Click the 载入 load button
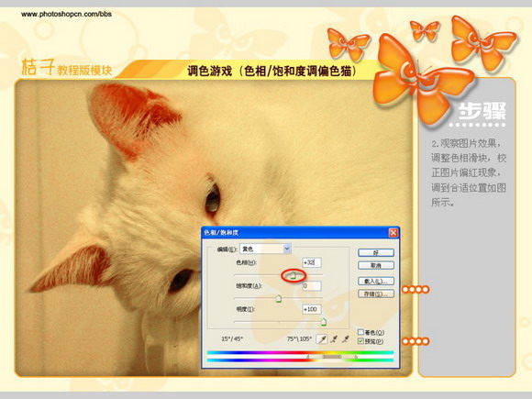 [376, 282]
